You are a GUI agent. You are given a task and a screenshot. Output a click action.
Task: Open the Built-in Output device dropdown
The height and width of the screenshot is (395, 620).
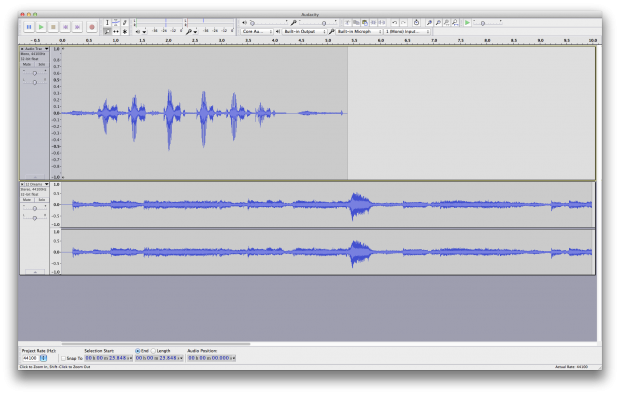pos(304,31)
